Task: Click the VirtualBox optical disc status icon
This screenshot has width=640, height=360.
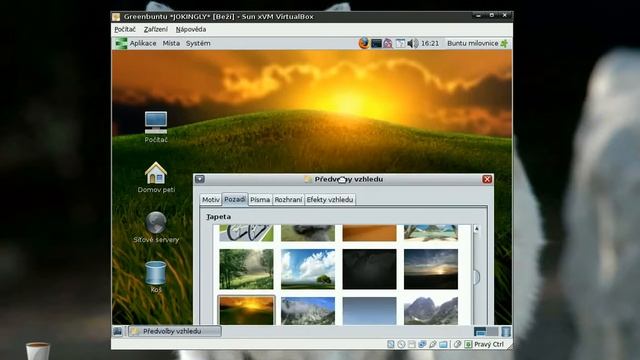Action: tap(401, 344)
